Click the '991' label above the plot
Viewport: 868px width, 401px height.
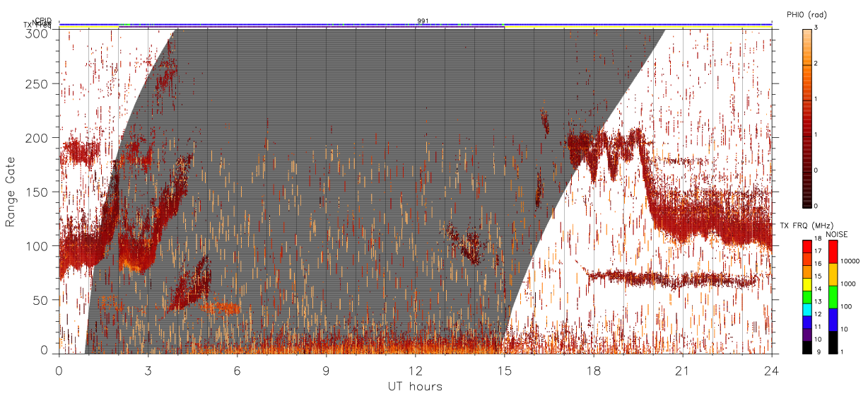[423, 21]
